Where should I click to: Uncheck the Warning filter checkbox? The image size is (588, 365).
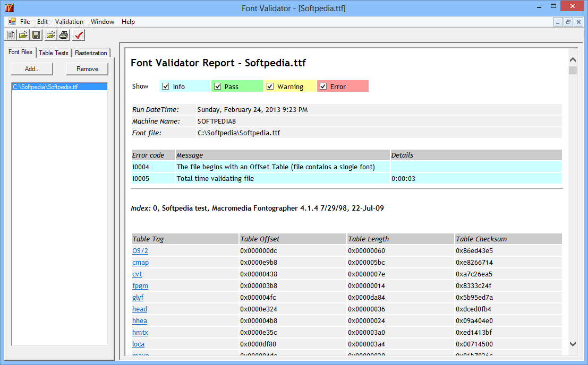click(270, 86)
